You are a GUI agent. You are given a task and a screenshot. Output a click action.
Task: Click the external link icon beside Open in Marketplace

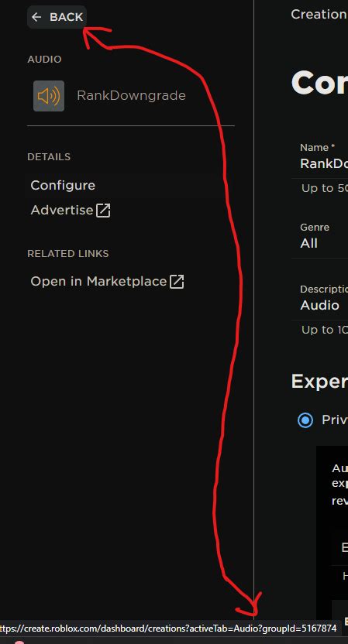(177, 282)
